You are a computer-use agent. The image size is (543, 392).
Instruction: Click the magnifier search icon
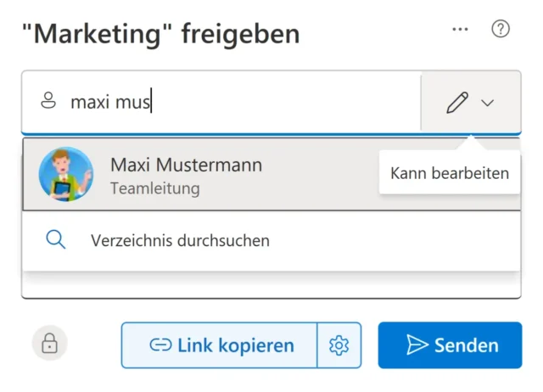point(56,240)
